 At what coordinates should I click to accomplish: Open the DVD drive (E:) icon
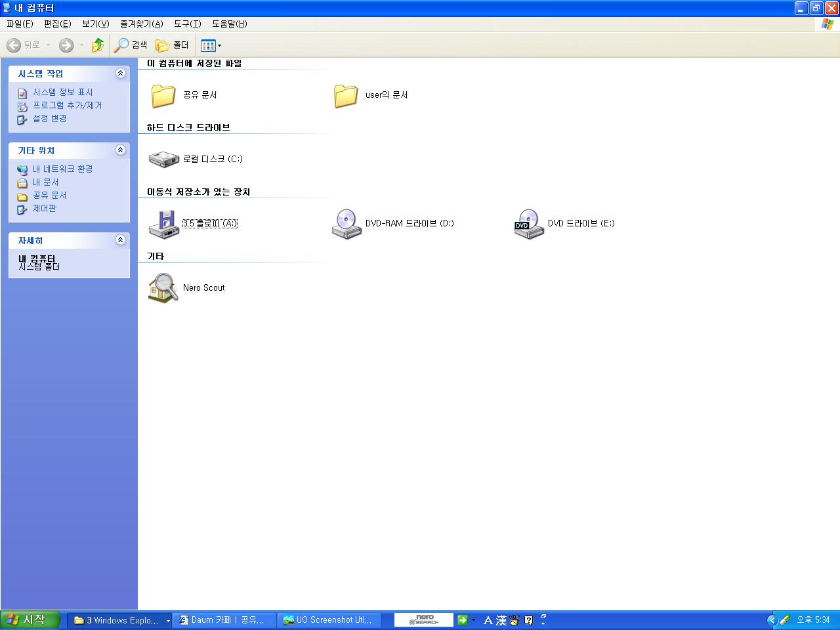[x=529, y=224]
